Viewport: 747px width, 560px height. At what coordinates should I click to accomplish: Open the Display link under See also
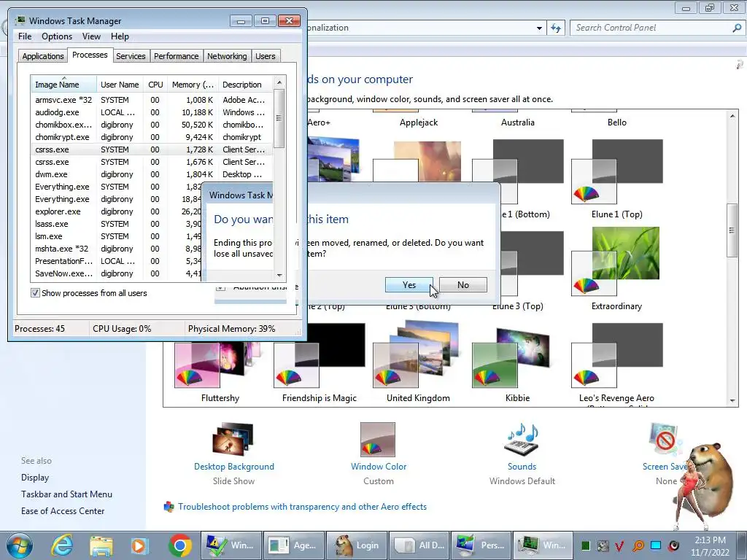pyautogui.click(x=35, y=478)
